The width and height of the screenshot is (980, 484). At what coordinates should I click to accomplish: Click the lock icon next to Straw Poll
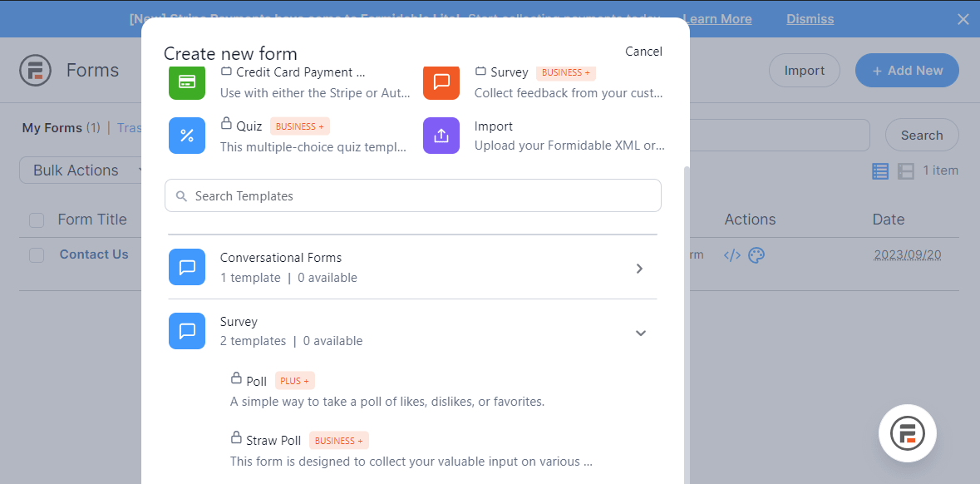click(x=236, y=437)
